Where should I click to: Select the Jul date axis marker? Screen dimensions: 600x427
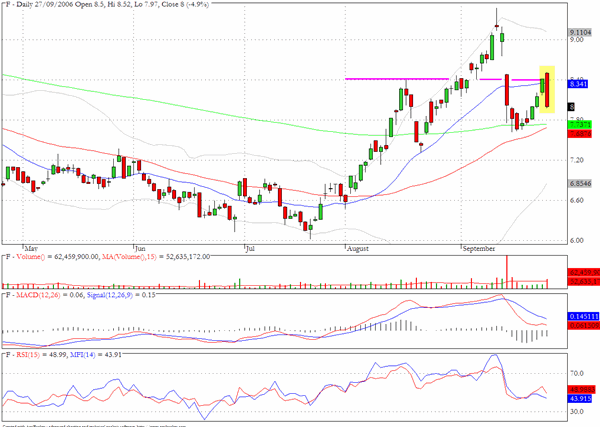click(250, 249)
